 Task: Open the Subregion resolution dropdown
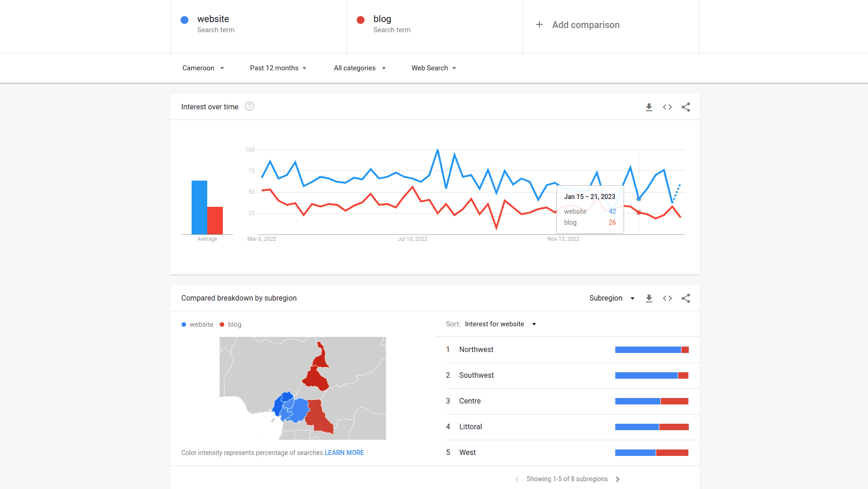612,298
